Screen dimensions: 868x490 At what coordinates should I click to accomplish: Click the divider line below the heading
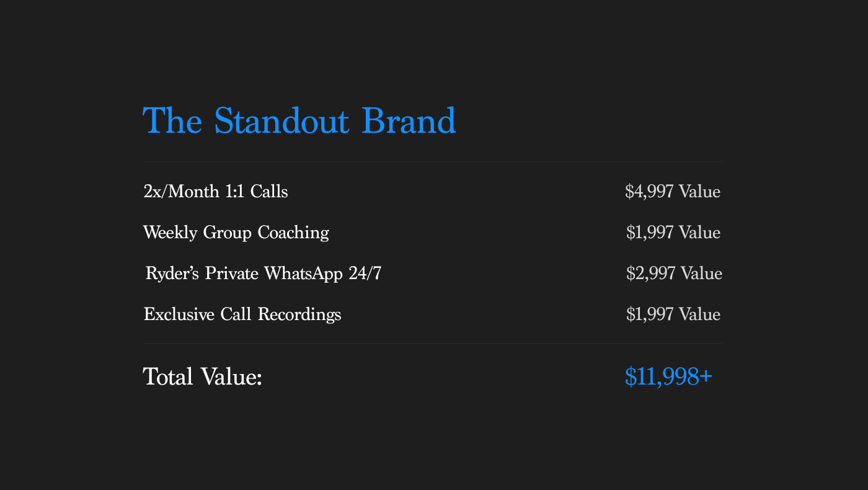click(433, 162)
